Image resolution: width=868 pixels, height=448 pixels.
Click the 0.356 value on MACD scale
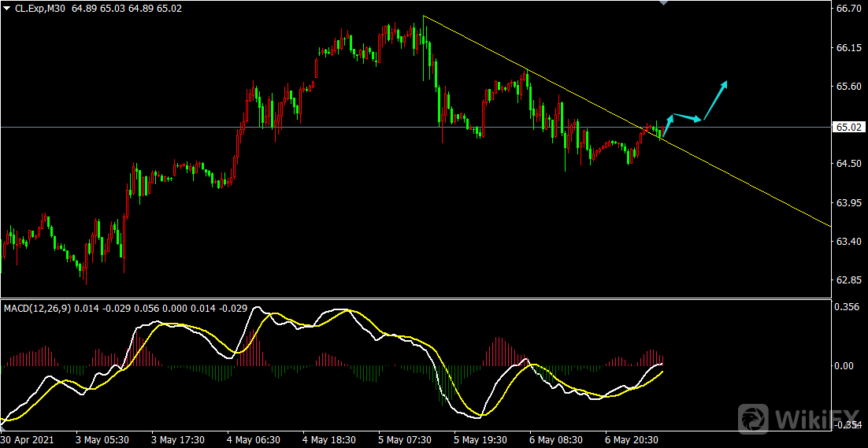click(848, 308)
